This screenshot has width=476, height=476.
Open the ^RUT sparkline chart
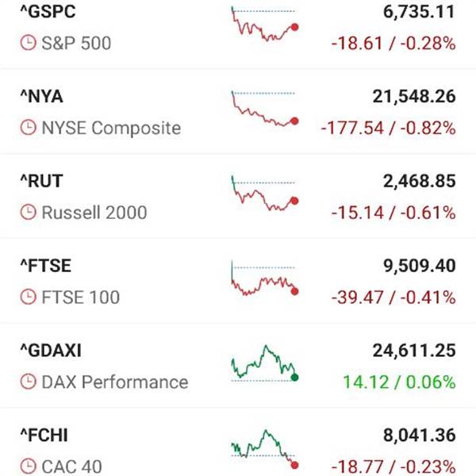[264, 194]
